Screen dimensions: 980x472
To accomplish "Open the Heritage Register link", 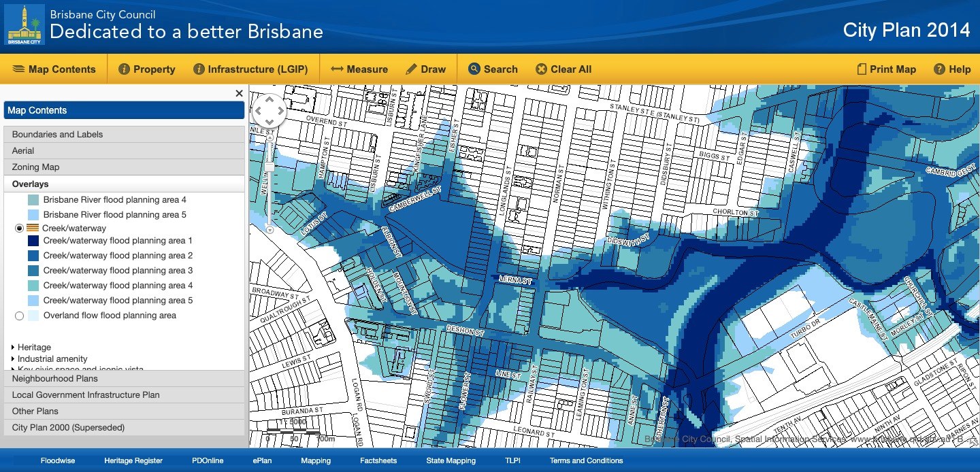I will (x=133, y=460).
